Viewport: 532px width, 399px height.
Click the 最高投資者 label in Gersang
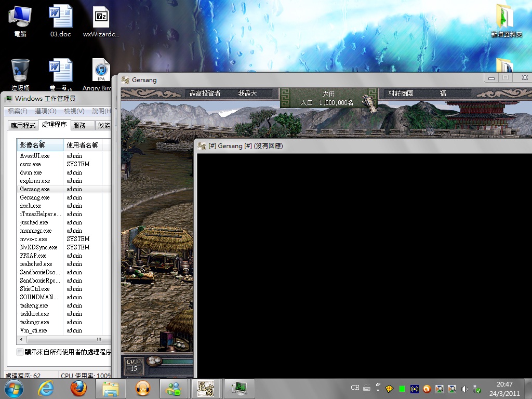click(x=205, y=94)
